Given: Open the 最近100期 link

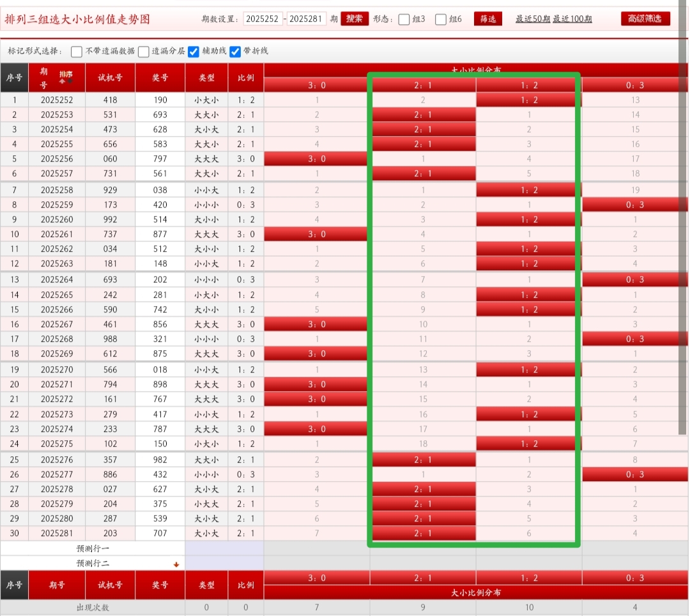Looking at the screenshot, I should [x=572, y=19].
